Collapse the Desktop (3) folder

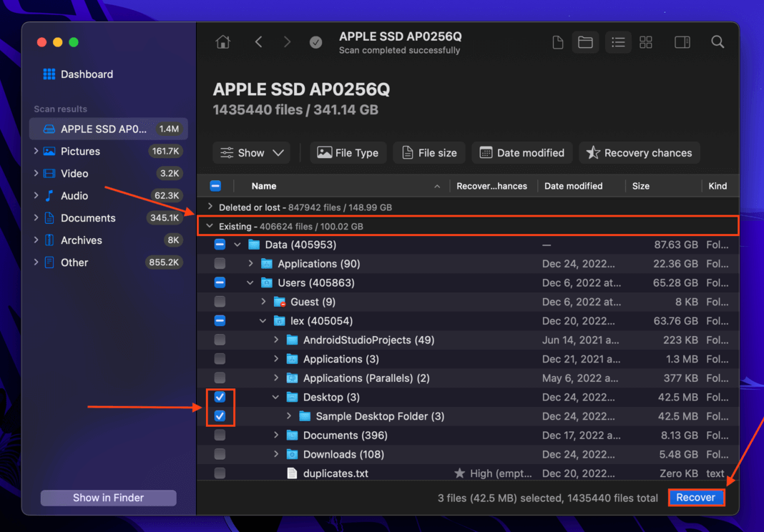click(x=275, y=397)
